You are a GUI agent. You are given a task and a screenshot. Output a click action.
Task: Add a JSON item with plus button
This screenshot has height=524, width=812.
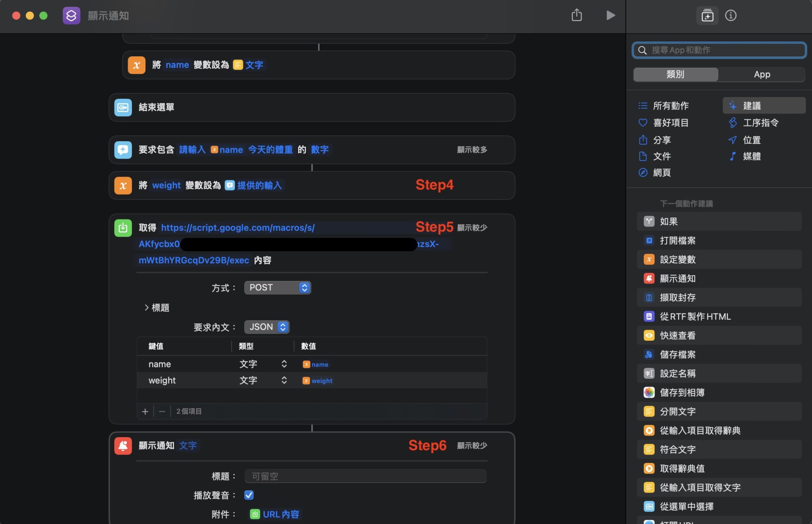coord(145,411)
